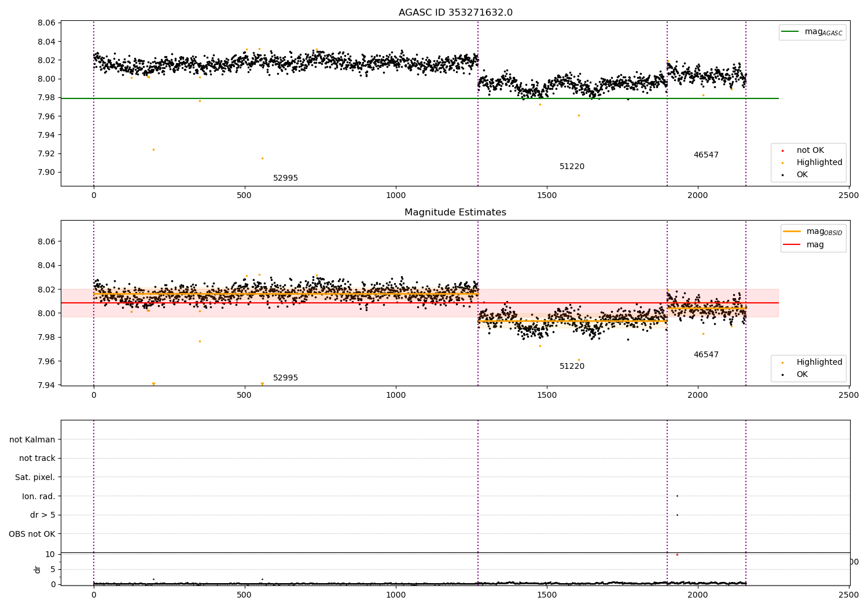Select 'Highlighted' entry in top plot legend
Image resolution: width=868 pixels, height=608 pixels.
pos(811,162)
